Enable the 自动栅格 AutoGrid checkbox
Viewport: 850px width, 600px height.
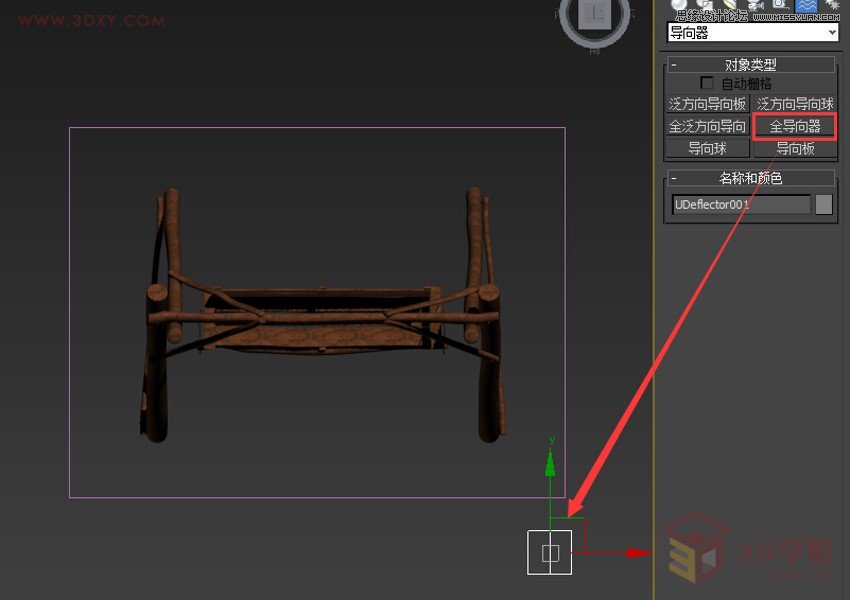pyautogui.click(x=707, y=82)
